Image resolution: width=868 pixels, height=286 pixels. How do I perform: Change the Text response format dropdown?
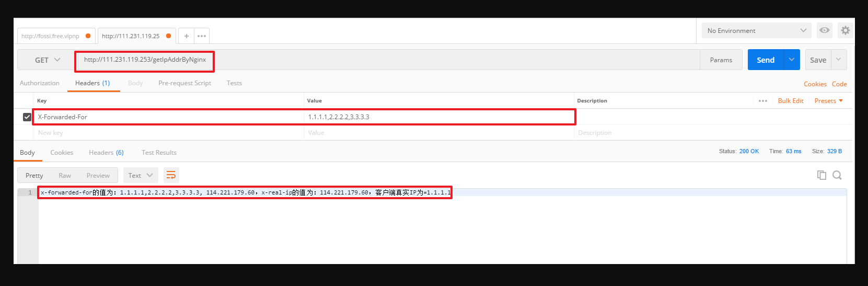pos(140,175)
